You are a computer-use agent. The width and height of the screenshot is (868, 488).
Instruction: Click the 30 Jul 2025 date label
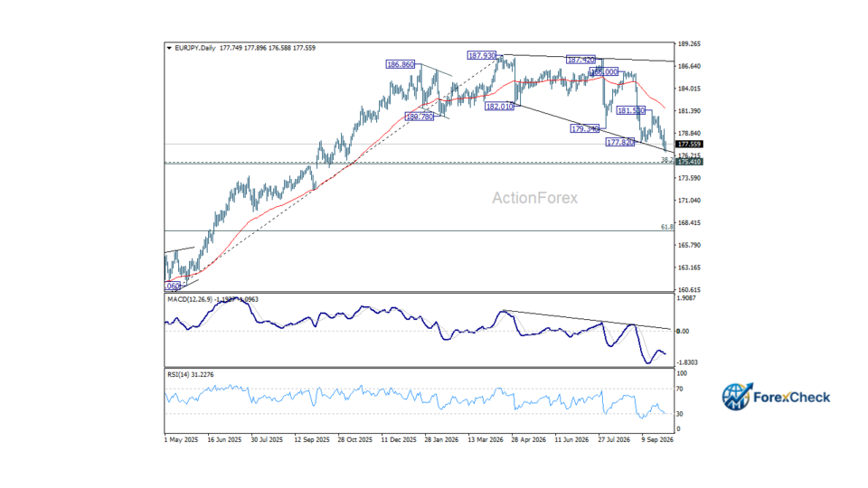(x=267, y=440)
